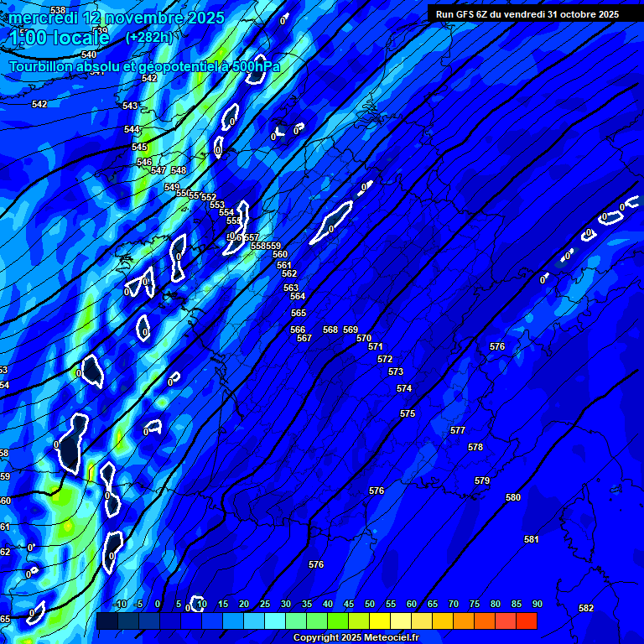Click the 1:00 locale time label
This screenshot has height=644, width=644.
59,38
